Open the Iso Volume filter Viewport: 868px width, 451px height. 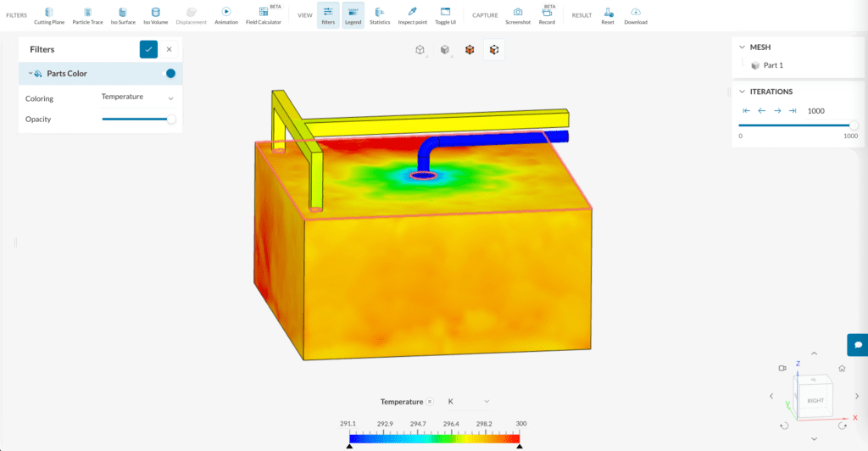tap(155, 14)
